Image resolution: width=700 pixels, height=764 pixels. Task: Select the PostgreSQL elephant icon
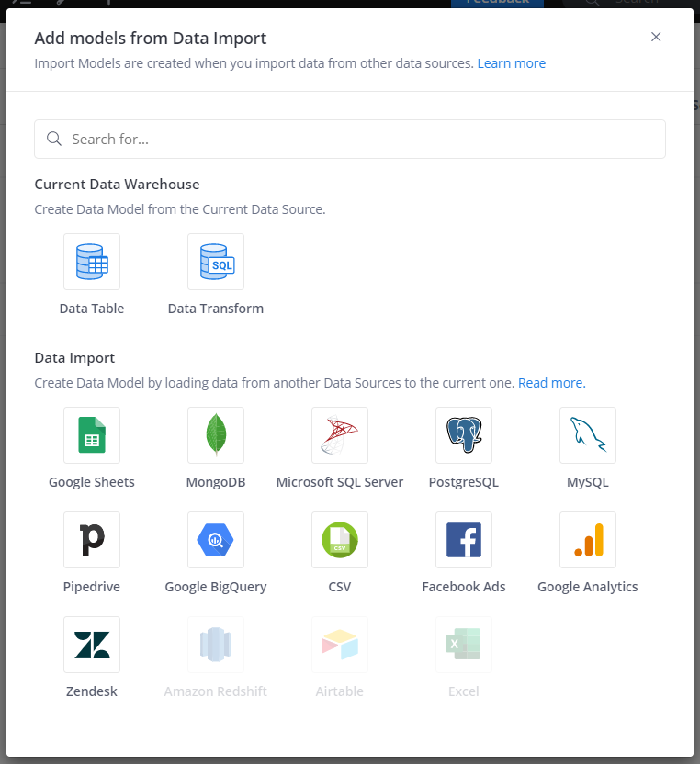[x=464, y=435]
